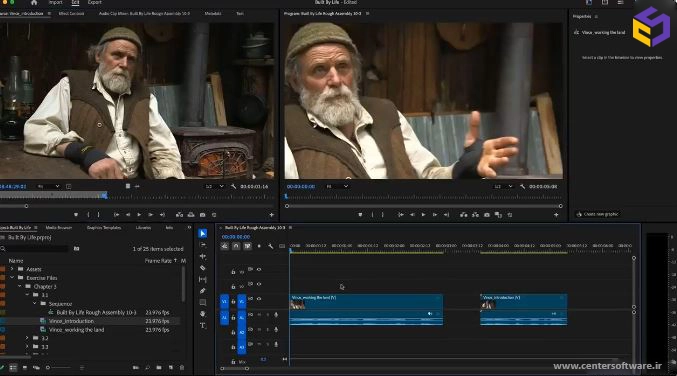This screenshot has height=376, width=677.
Task: Click Extract button in Program monitor
Action: point(475,215)
